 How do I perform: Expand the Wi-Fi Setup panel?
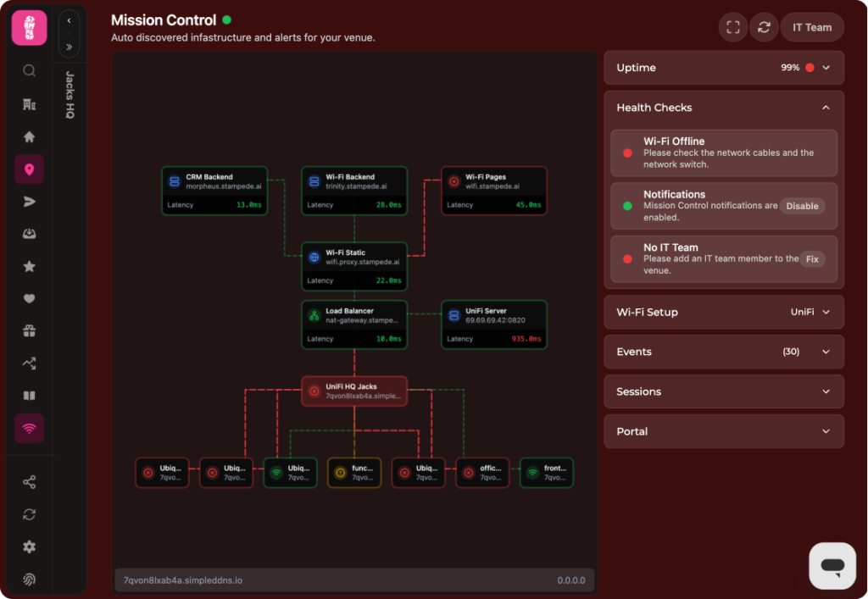point(724,312)
